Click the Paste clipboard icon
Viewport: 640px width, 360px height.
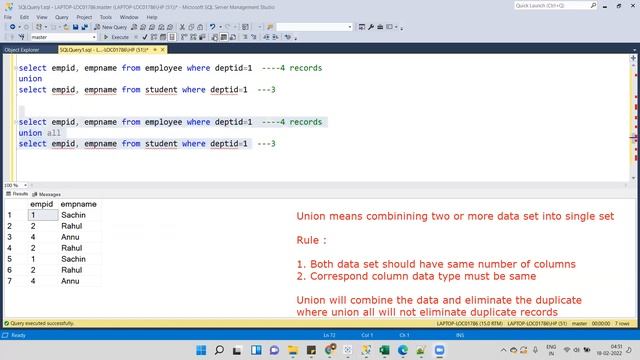point(200,27)
